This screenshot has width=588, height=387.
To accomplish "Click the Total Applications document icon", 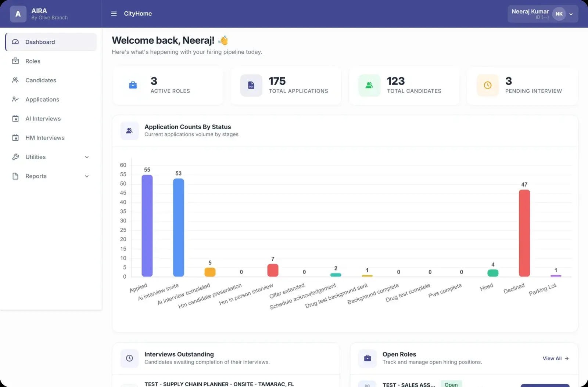I will tap(251, 85).
